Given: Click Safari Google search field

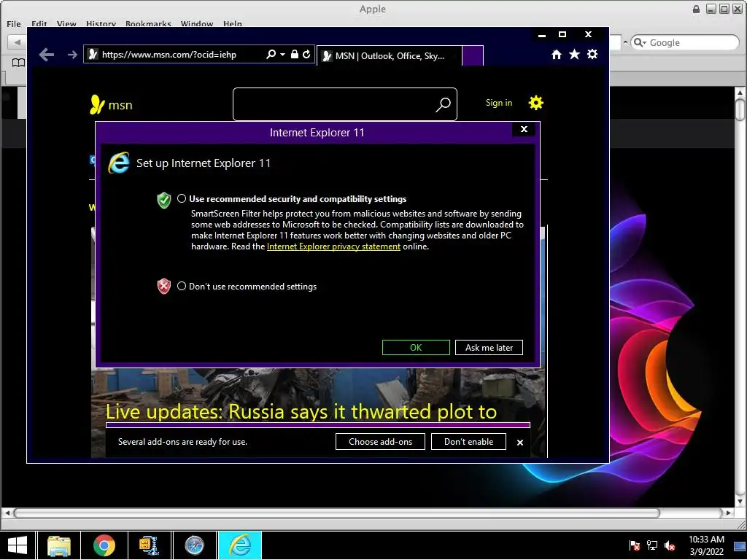Looking at the screenshot, I should pyautogui.click(x=684, y=42).
